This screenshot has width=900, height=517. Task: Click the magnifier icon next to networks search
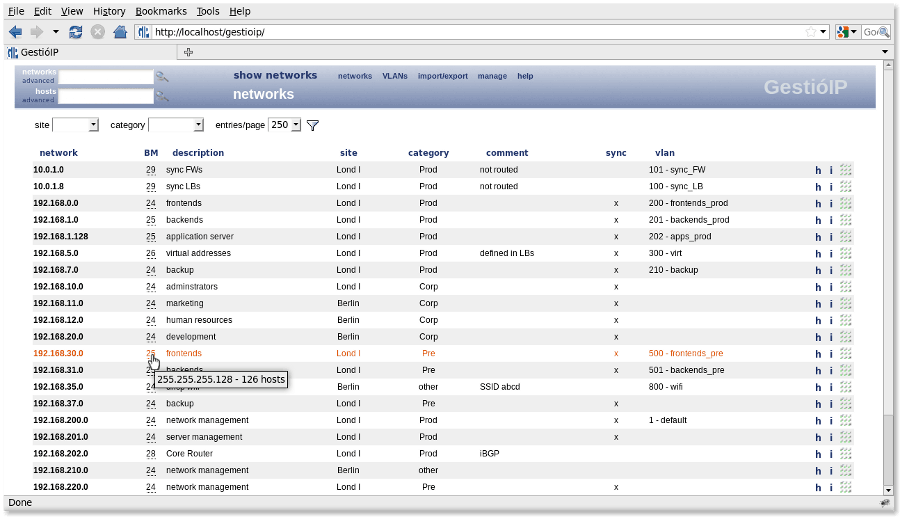[x=162, y=77]
